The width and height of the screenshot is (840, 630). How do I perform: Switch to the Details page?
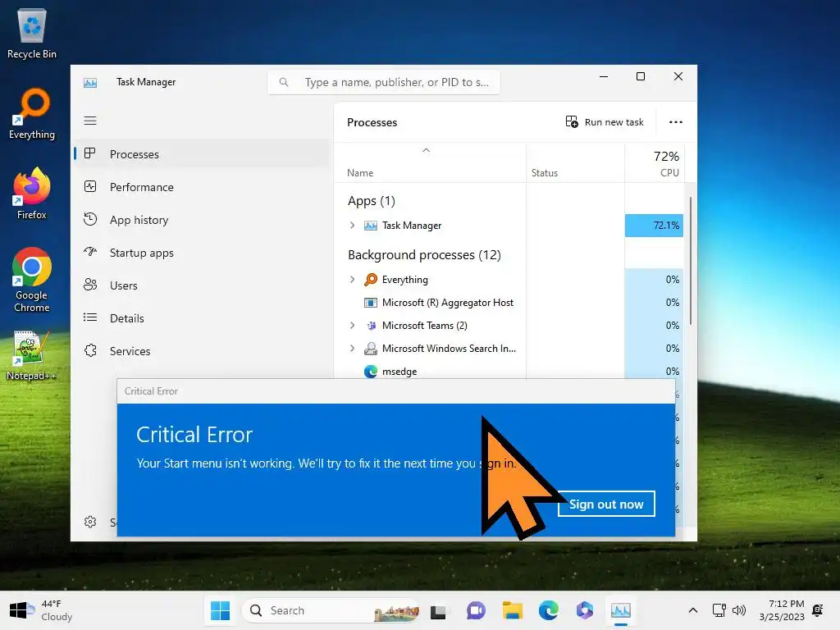[x=202, y=318]
